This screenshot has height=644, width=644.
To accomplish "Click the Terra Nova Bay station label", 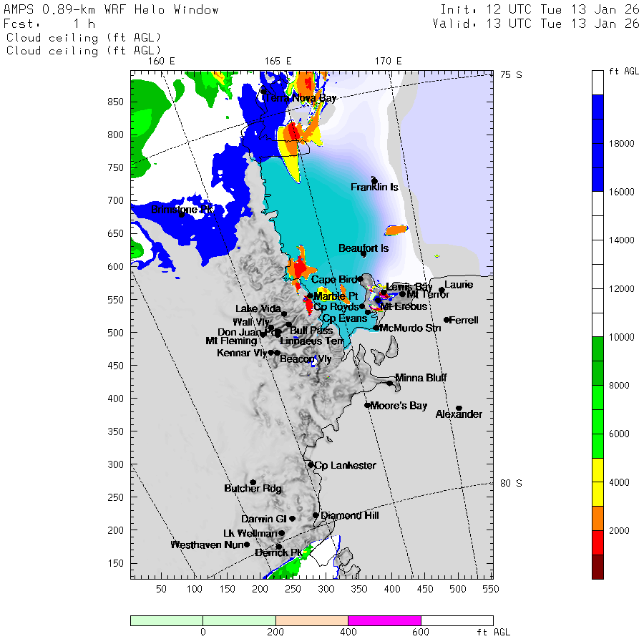I will click(x=301, y=98).
